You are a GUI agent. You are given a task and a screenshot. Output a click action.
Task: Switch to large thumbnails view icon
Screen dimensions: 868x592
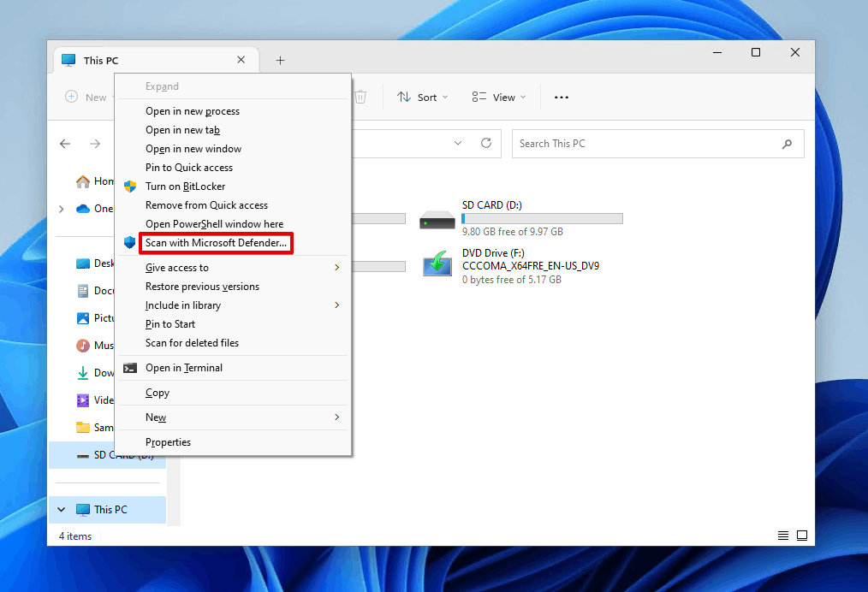click(x=801, y=536)
